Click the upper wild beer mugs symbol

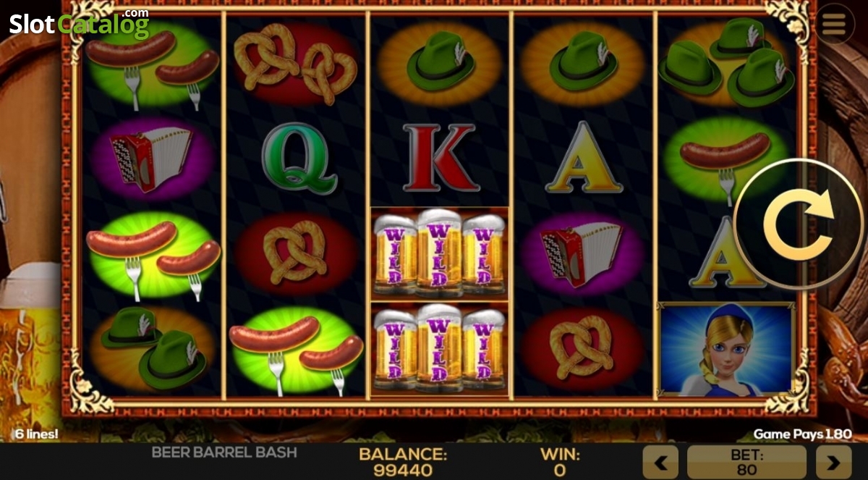pos(439,253)
